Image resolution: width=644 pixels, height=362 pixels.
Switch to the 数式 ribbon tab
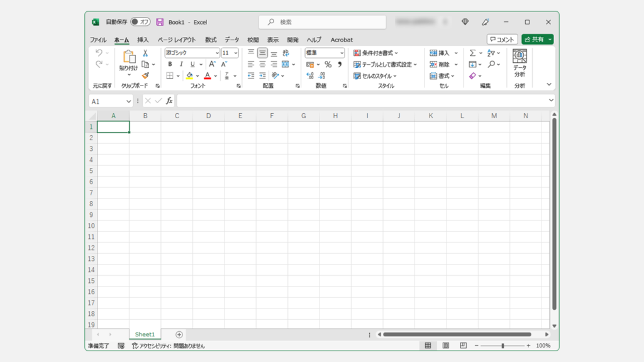click(210, 40)
